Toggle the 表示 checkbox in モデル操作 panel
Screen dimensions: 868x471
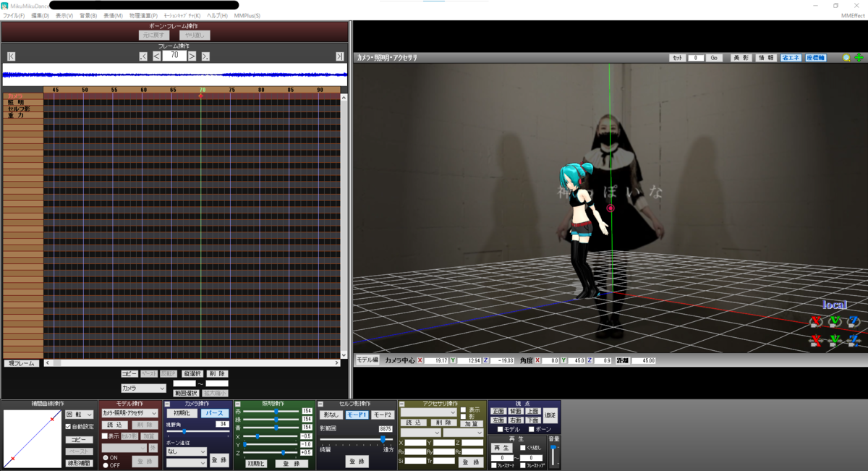104,436
